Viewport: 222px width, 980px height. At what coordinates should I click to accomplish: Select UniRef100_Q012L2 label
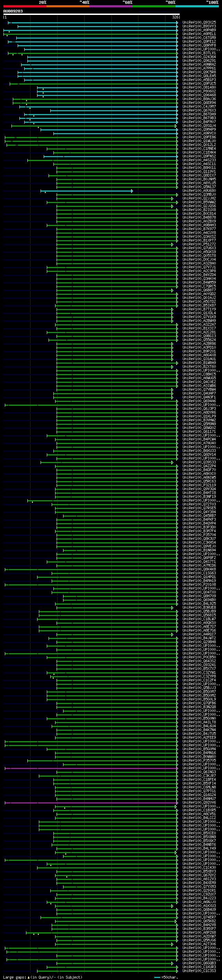(199, 145)
